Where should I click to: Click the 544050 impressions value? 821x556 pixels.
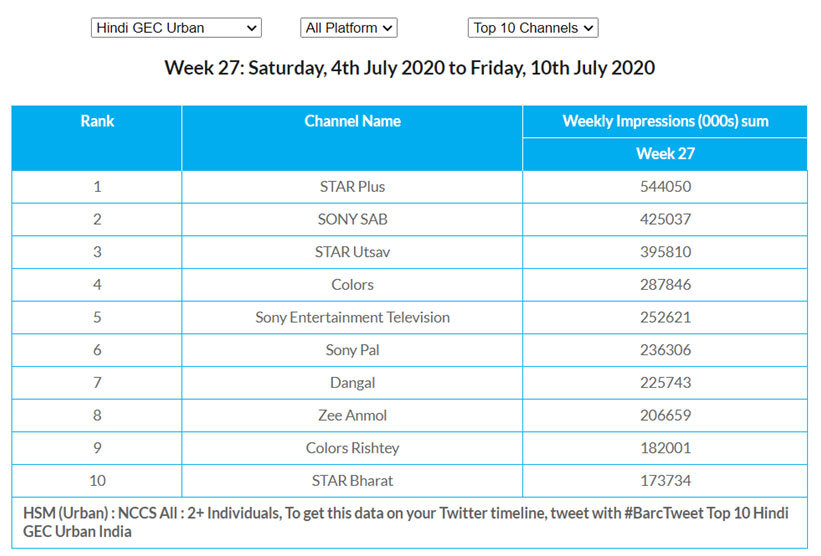tap(665, 187)
